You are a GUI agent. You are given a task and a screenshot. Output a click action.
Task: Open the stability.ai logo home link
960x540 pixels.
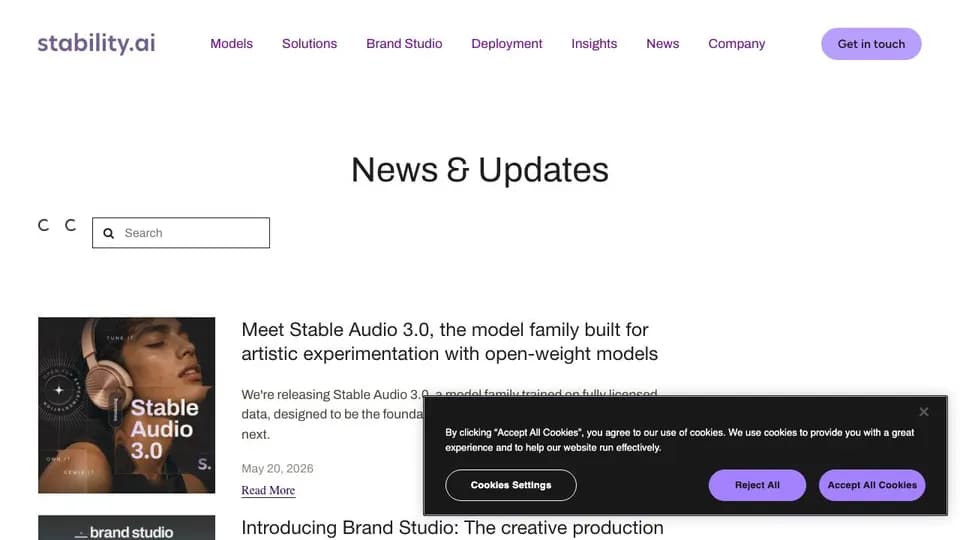(x=96, y=43)
